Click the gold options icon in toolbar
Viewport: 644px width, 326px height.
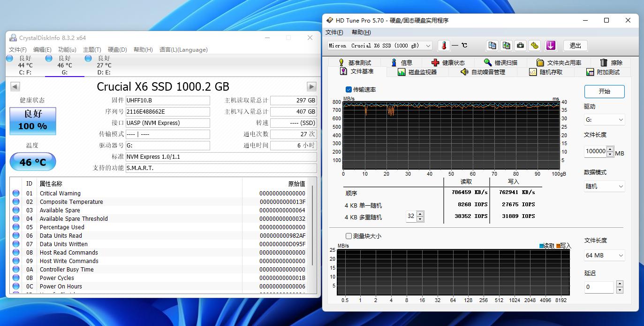535,46
